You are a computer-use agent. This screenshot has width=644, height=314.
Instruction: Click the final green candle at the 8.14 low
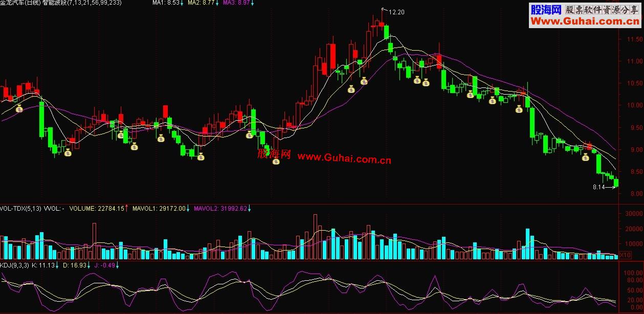pos(616,183)
